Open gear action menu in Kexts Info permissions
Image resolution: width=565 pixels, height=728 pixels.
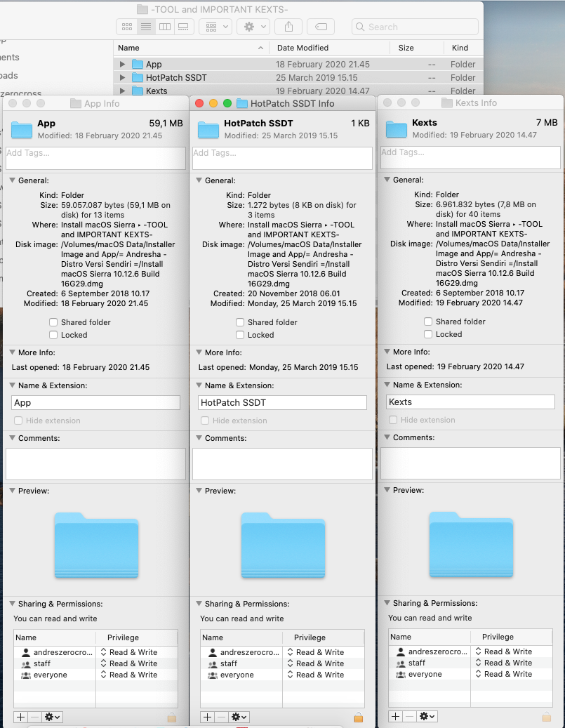coord(427,716)
